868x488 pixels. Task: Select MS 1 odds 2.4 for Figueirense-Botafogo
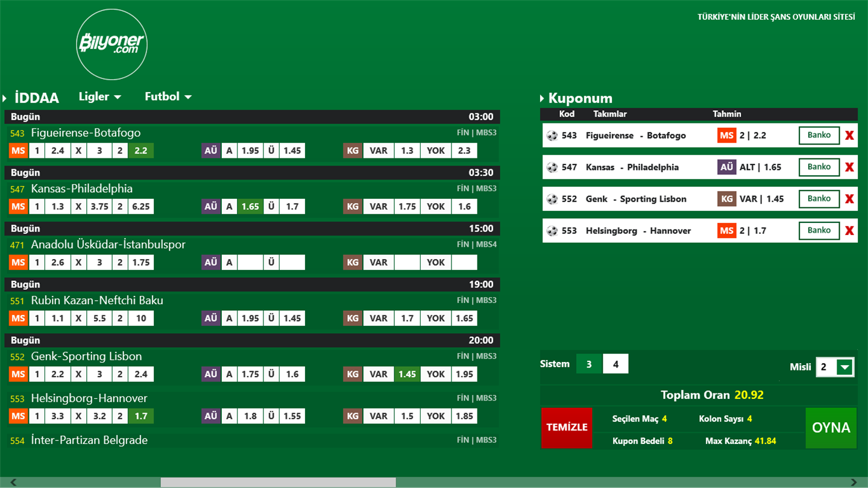click(57, 151)
